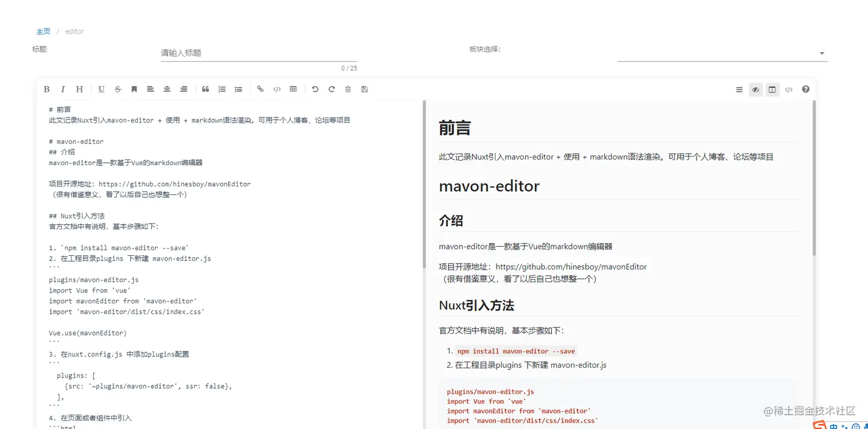The height and width of the screenshot is (429, 868).
Task: Click the 请输入标题 title input field
Action: point(258,53)
